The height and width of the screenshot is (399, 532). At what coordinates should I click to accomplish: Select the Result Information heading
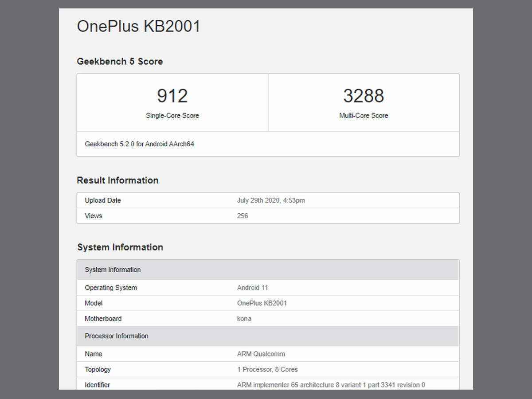pyautogui.click(x=117, y=180)
